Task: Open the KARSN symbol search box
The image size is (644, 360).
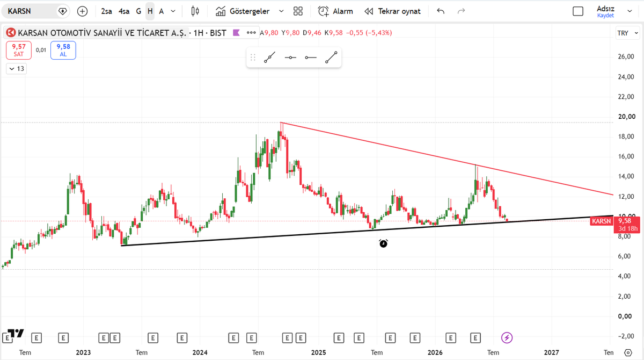Action: click(x=35, y=11)
